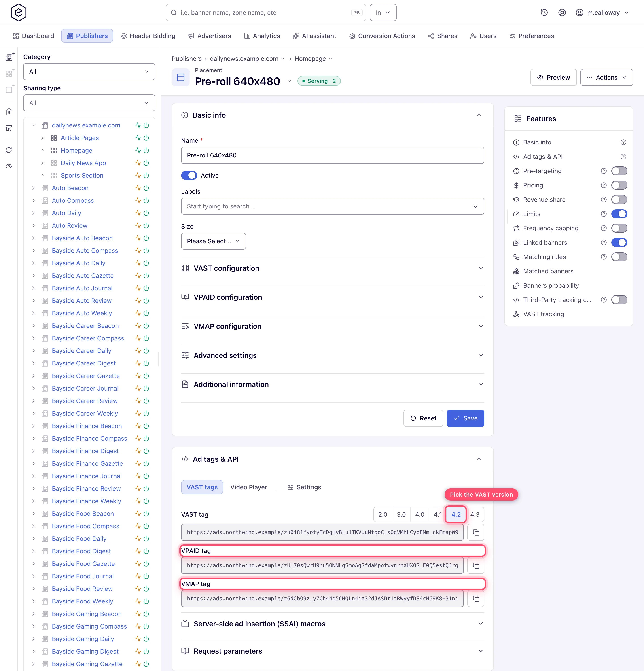Viewport: 644px width, 671px height.
Task: Enable the Frequency capping toggle
Action: 619,228
